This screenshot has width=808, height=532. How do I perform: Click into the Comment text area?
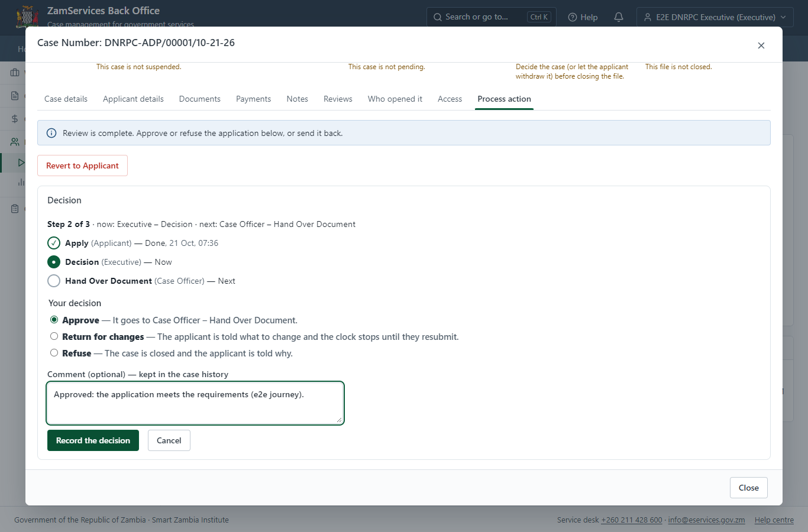tap(195, 403)
